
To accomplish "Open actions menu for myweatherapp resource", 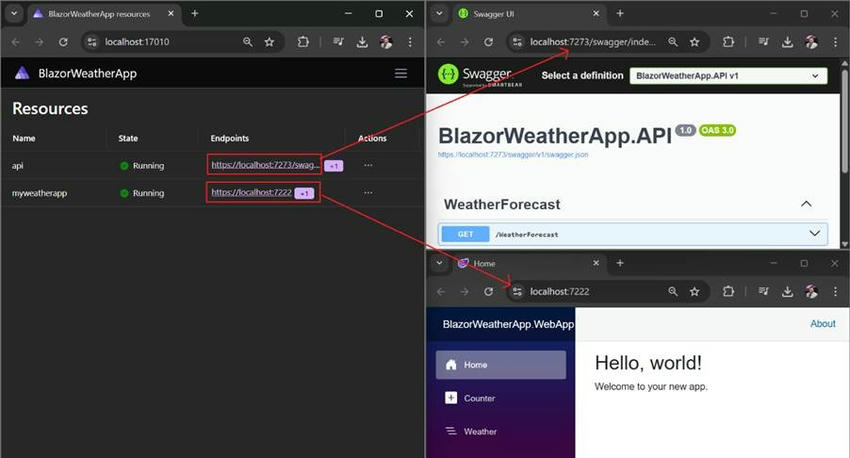I will click(x=368, y=193).
